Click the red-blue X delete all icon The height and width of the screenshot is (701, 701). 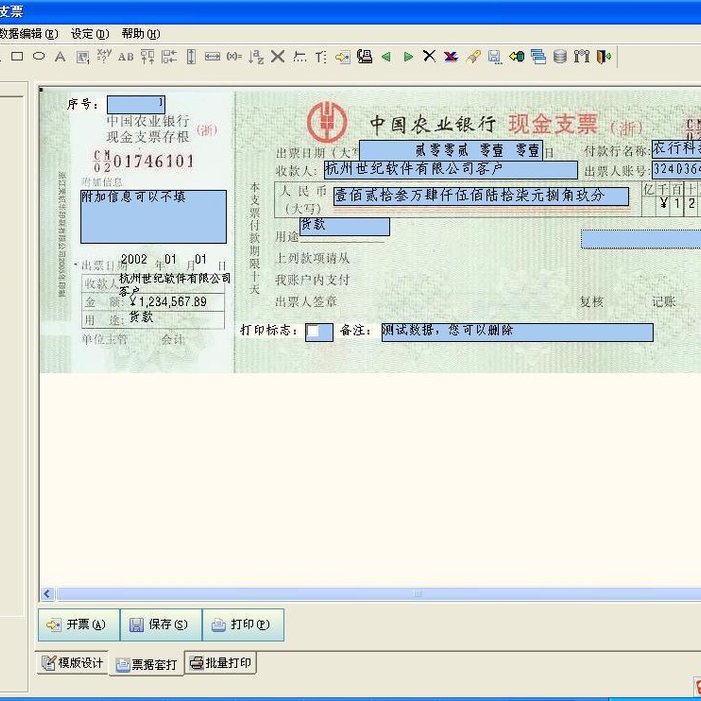point(451,56)
